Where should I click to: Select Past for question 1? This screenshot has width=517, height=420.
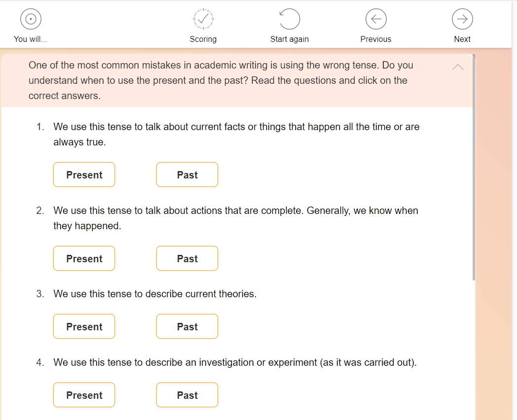[x=187, y=175]
